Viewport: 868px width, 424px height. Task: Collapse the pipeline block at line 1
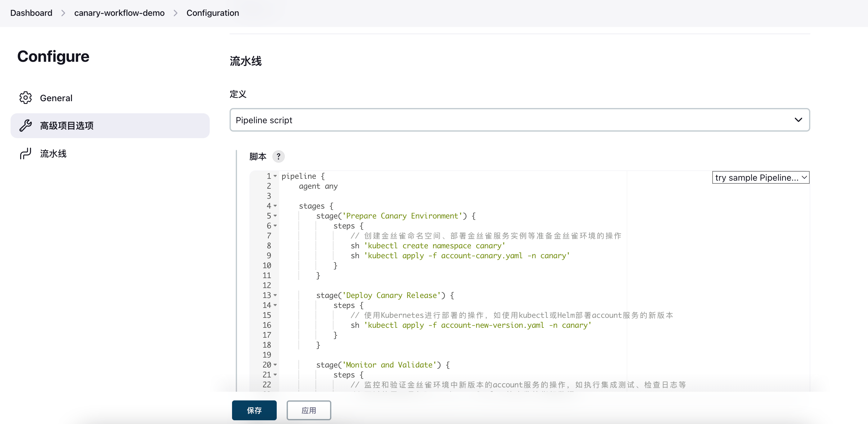coord(275,176)
